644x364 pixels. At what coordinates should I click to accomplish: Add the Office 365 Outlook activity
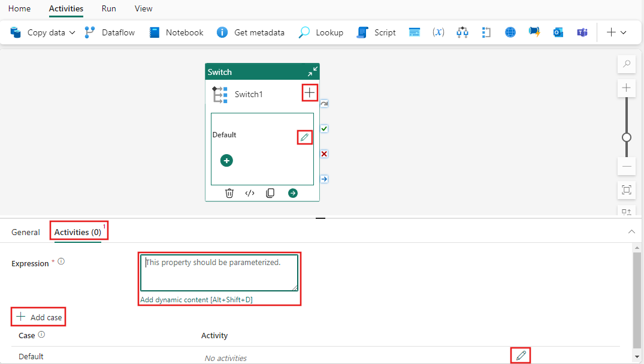tap(558, 32)
